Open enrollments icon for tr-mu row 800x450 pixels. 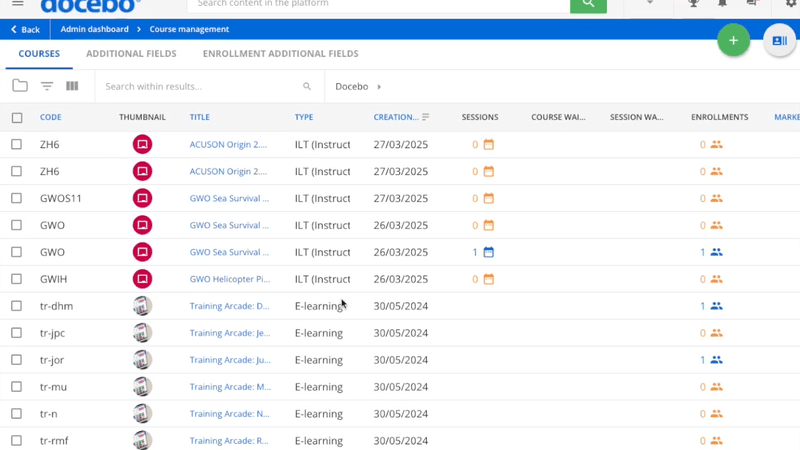click(716, 387)
